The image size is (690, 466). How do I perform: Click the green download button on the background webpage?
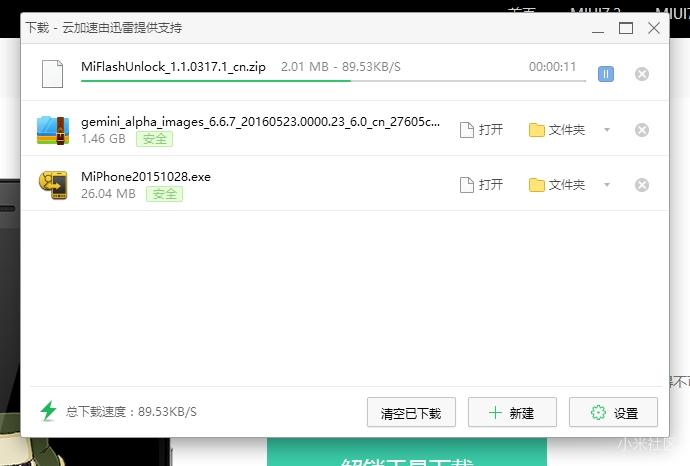click(x=407, y=452)
